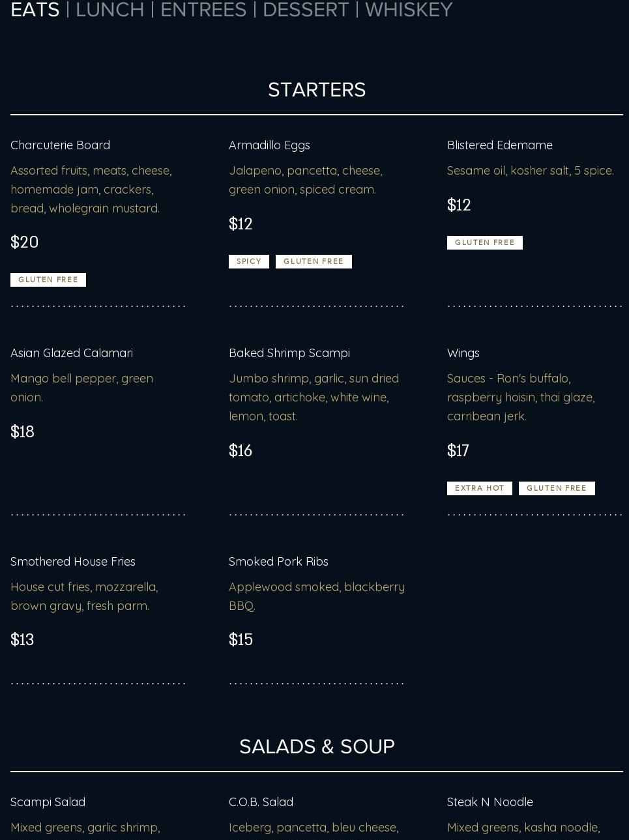
Task: Go to the WHISKEY tab
Action: click(x=409, y=10)
